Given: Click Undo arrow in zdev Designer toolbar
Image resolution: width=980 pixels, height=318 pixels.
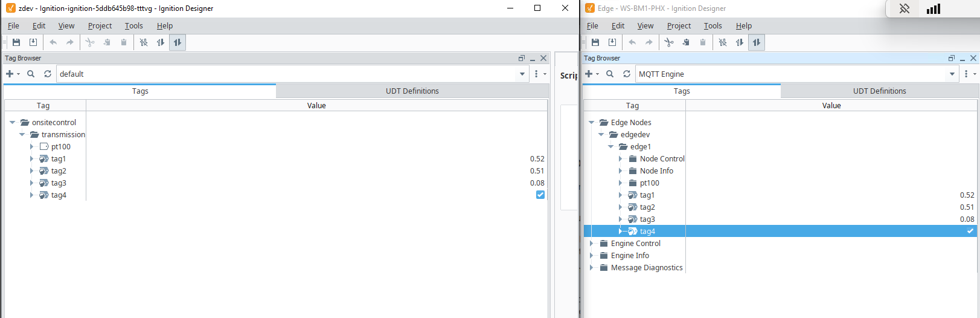Looking at the screenshot, I should (53, 42).
